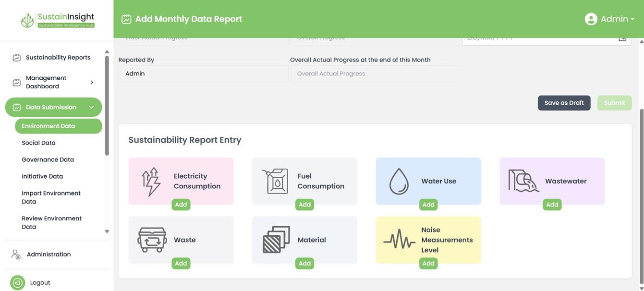
Task: Open the date picker calendar icon
Action: click(x=622, y=38)
